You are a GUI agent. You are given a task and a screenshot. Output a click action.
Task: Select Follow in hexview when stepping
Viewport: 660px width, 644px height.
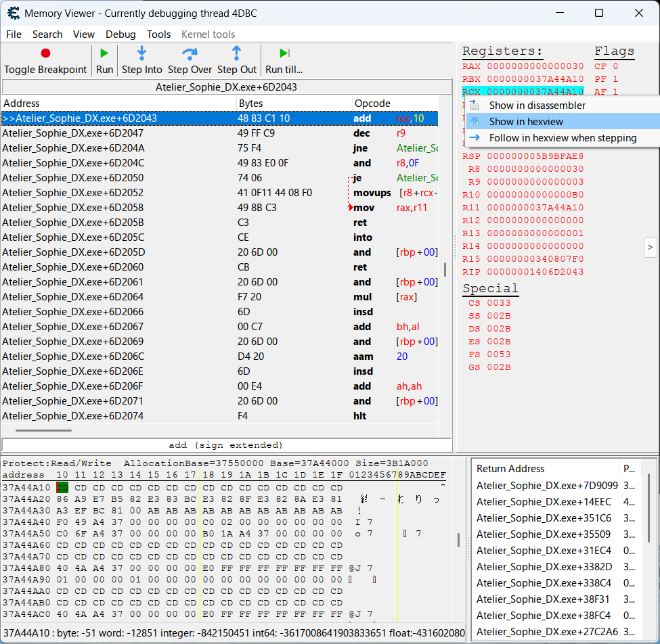click(x=563, y=138)
